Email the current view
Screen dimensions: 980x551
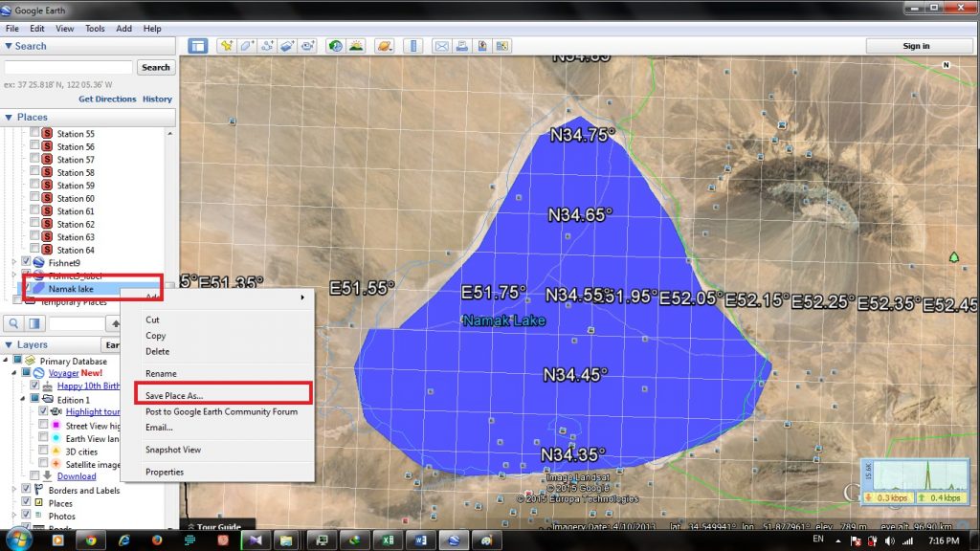pos(441,45)
